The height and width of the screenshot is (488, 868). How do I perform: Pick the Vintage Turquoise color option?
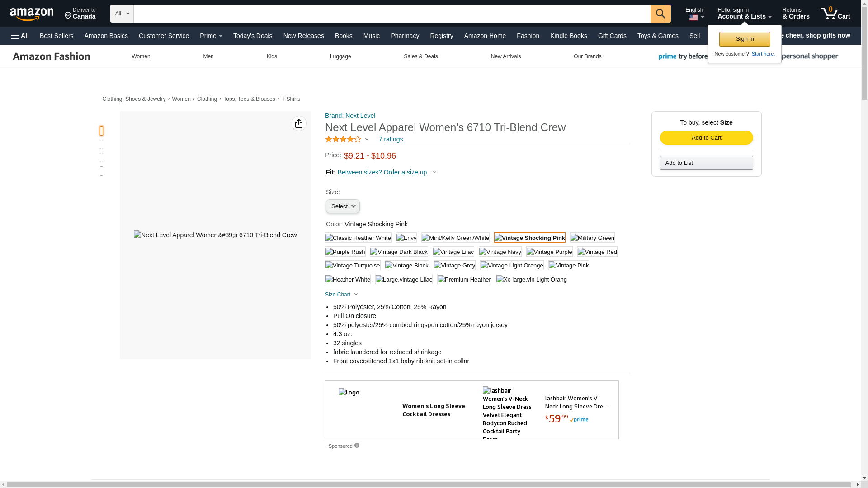click(x=353, y=266)
